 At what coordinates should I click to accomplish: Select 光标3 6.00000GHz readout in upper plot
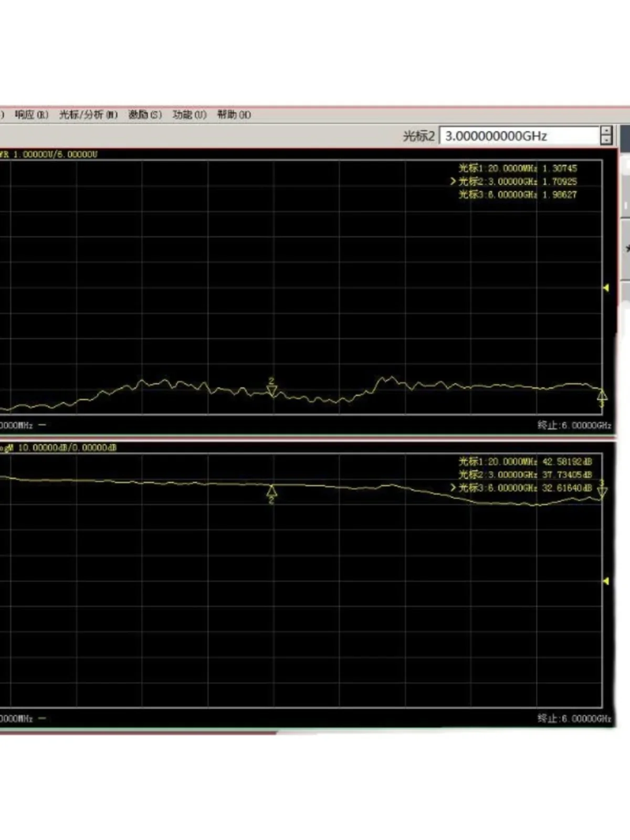(x=518, y=195)
